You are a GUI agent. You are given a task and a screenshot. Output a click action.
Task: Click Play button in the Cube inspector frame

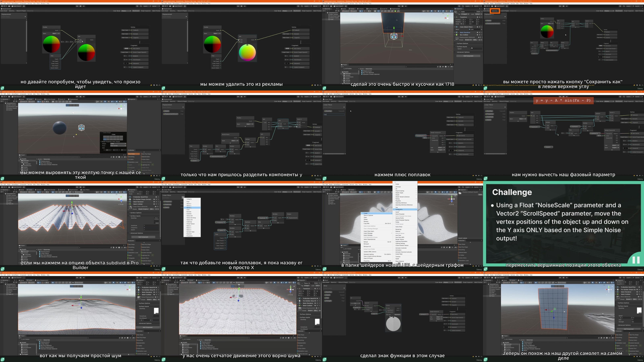399,6
